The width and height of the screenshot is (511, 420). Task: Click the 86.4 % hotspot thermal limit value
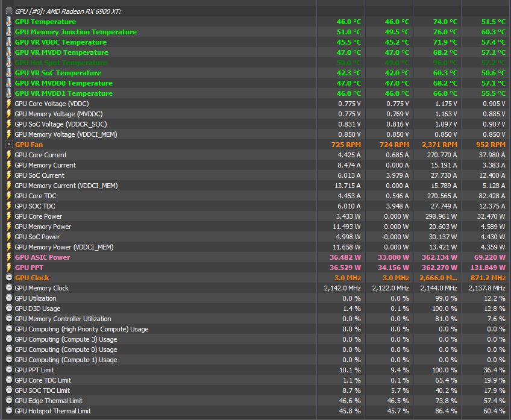tap(446, 411)
